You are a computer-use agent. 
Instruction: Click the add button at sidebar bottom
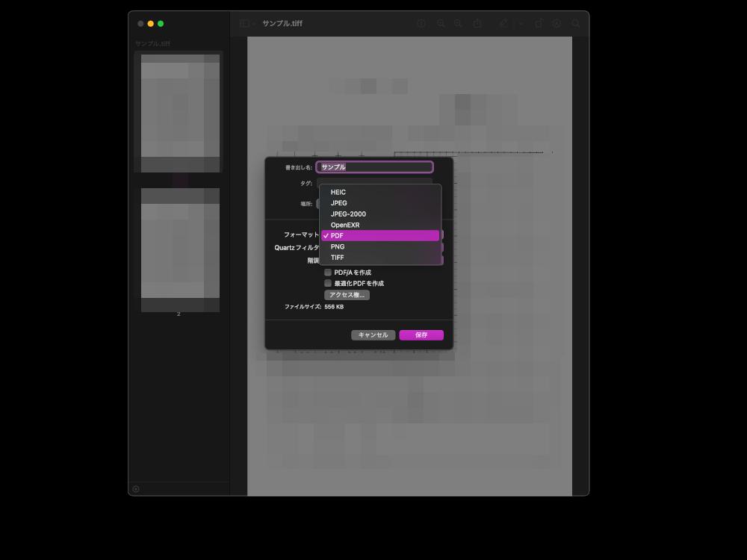tap(136, 489)
